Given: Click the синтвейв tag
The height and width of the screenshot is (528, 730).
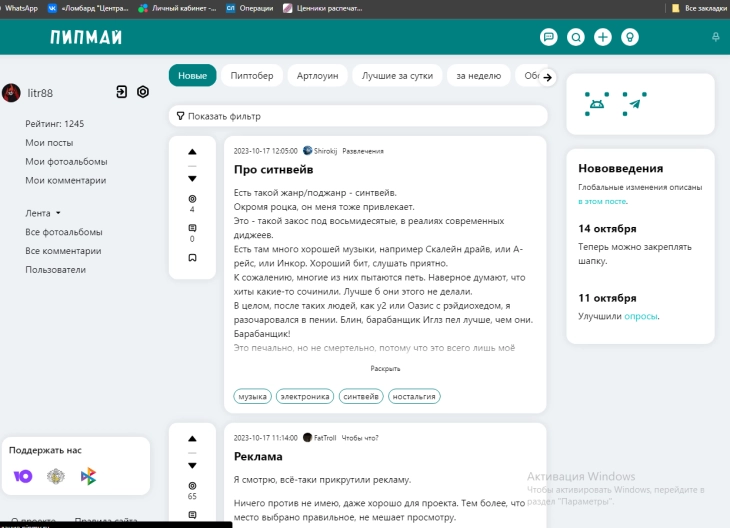Looking at the screenshot, I should click(361, 397).
